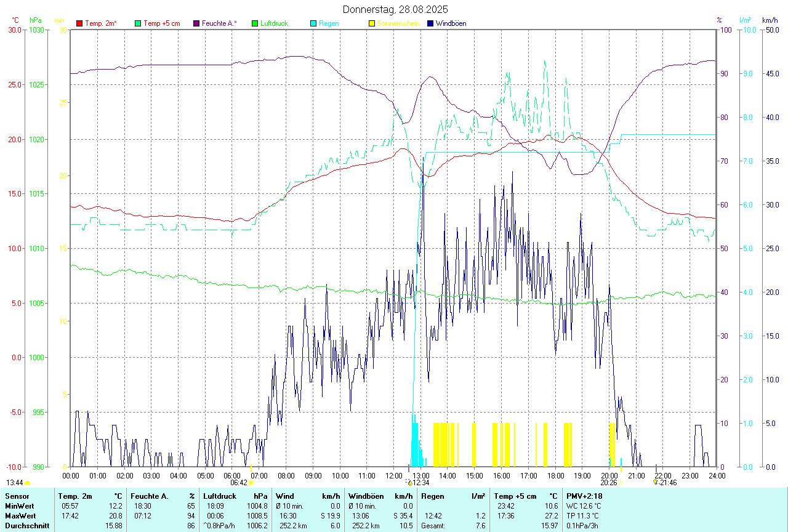Click the purple Feuchte A. legend square
Image resolution: width=788 pixels, height=532 pixels.
[x=196, y=23]
